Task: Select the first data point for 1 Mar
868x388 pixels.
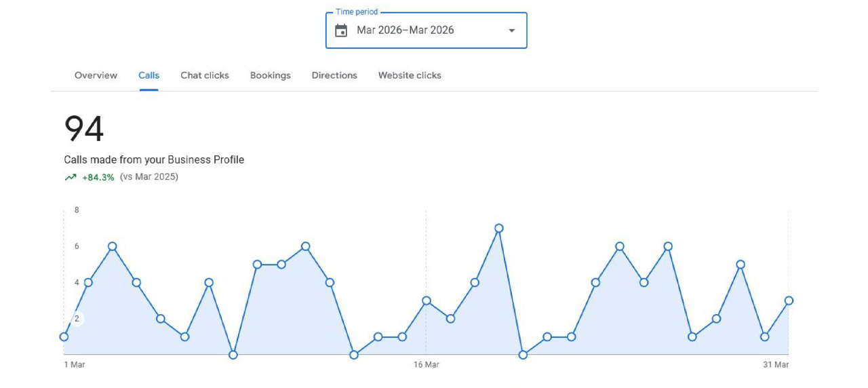Action: tap(64, 337)
